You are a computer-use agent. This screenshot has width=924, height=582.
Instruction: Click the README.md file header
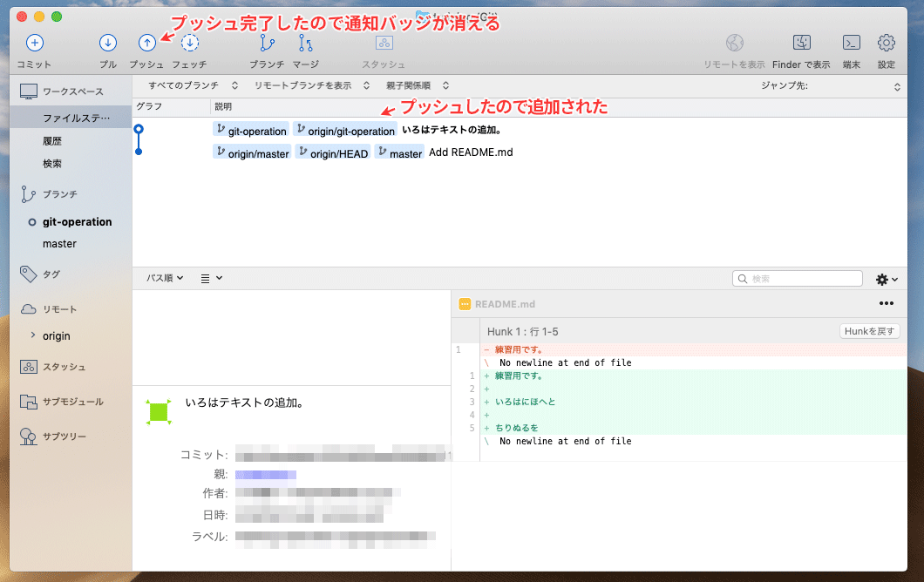[505, 304]
